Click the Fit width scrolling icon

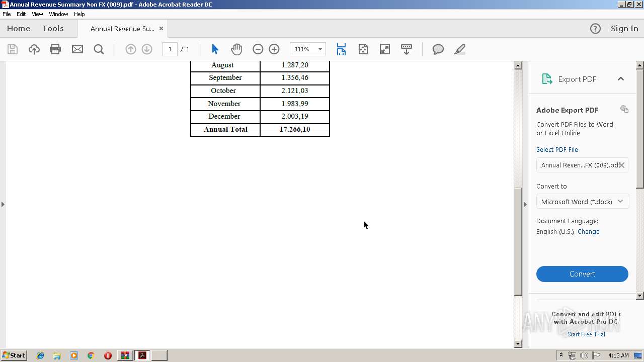[x=341, y=49]
